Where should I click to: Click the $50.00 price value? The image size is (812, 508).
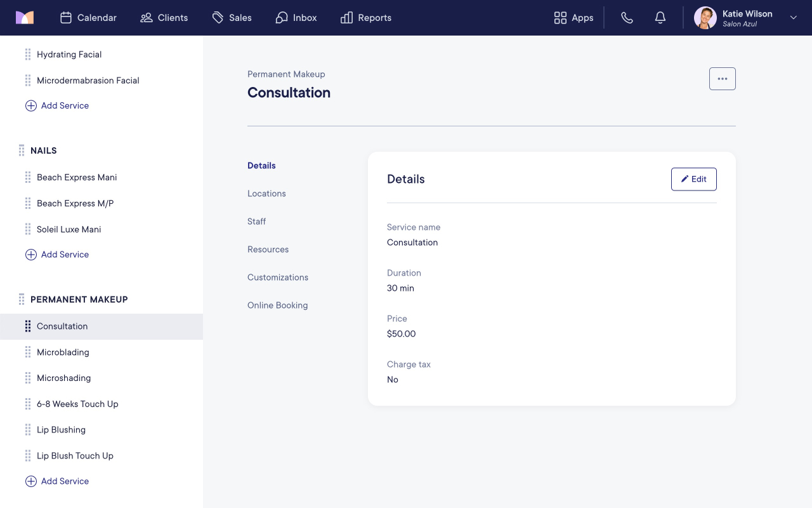coord(402,334)
